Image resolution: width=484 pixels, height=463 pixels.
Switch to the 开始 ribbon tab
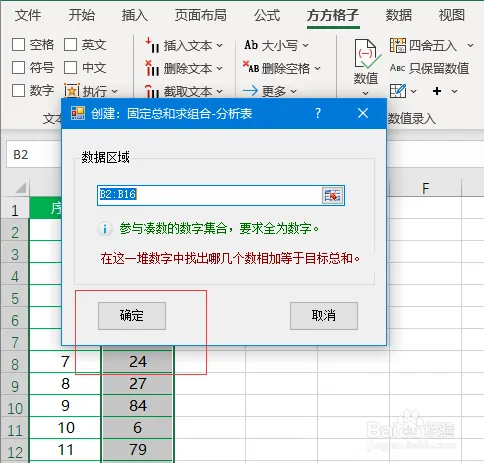[x=82, y=15]
